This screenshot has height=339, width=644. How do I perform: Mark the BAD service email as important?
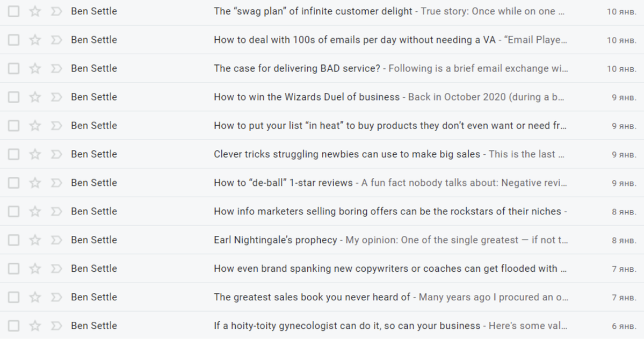56,68
